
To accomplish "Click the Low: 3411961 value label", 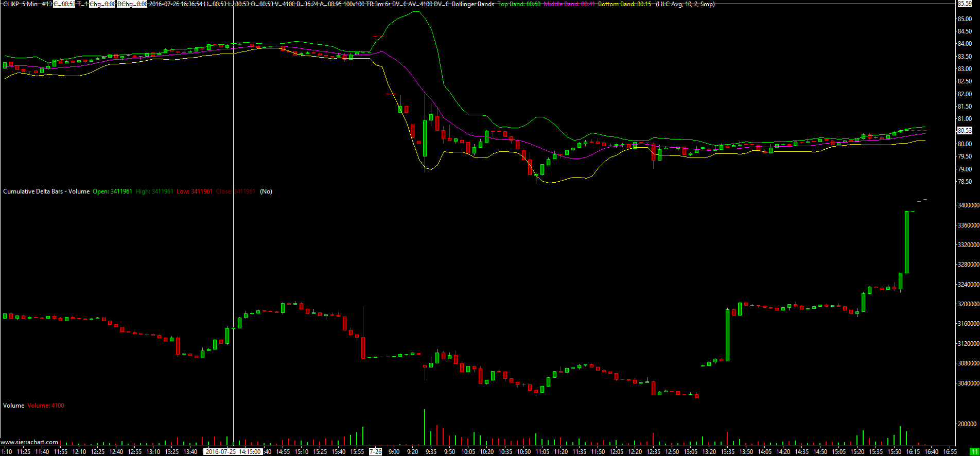I will pyautogui.click(x=195, y=191).
